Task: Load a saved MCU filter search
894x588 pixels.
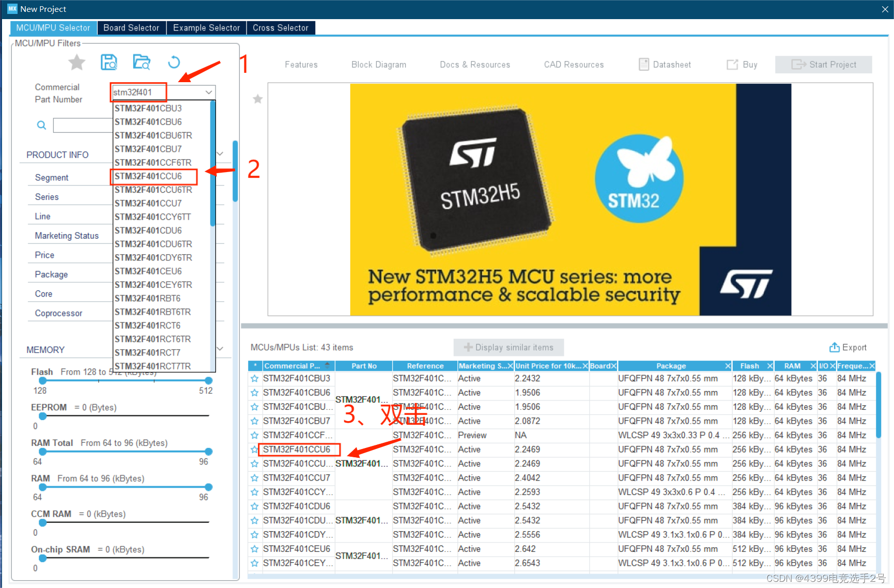Action: click(141, 61)
